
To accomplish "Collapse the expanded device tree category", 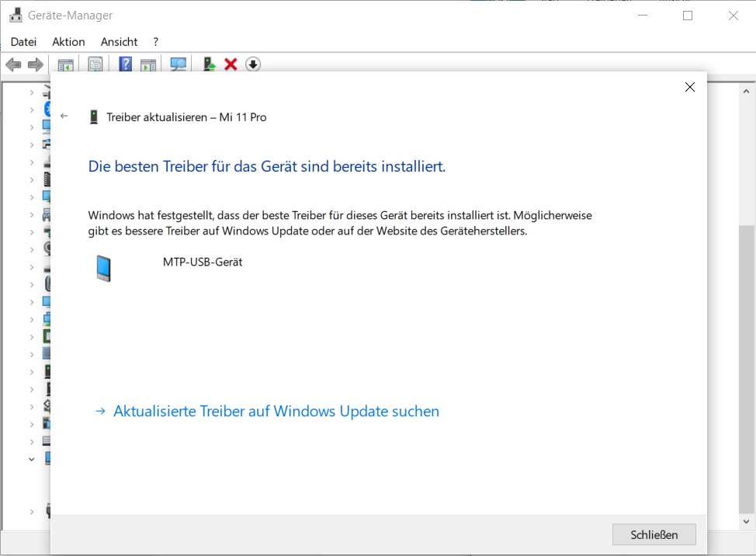I will click(x=32, y=459).
